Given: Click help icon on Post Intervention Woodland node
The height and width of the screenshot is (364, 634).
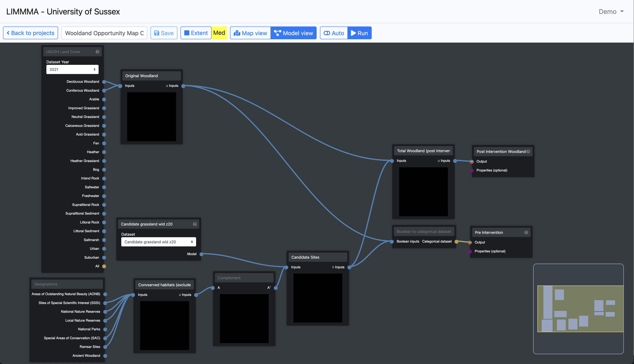Looking at the screenshot, I should pos(528,151).
